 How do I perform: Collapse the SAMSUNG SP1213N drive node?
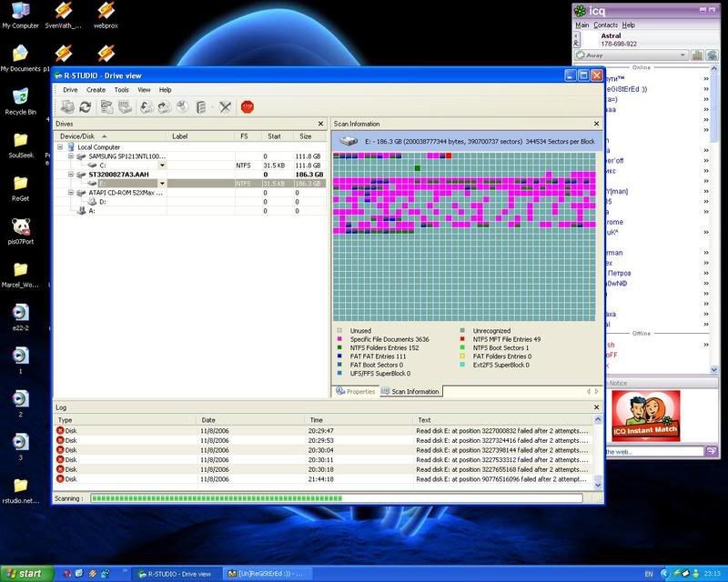click(x=71, y=156)
